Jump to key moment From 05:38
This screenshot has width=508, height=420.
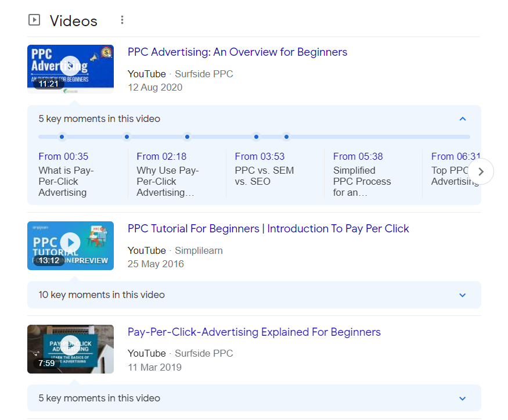(358, 156)
